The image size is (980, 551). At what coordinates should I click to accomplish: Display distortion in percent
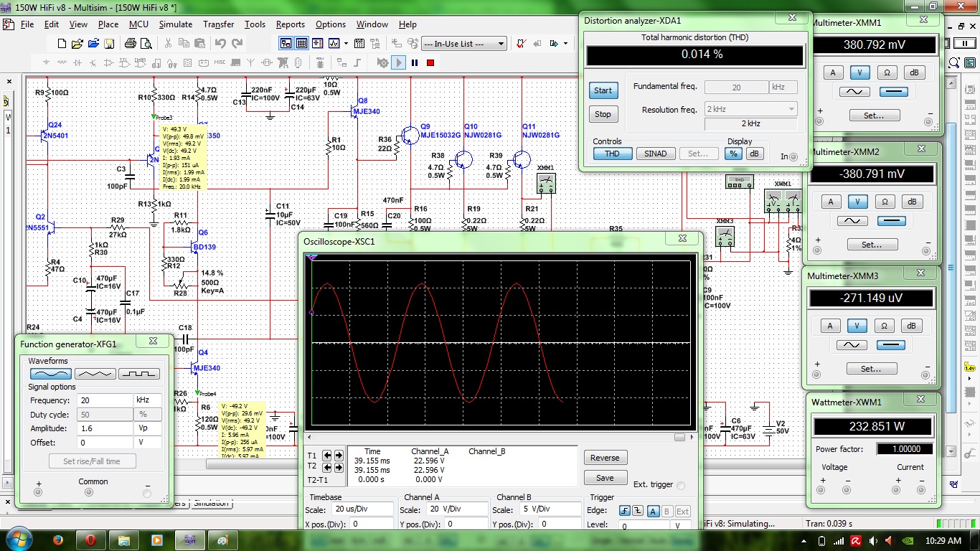(733, 154)
